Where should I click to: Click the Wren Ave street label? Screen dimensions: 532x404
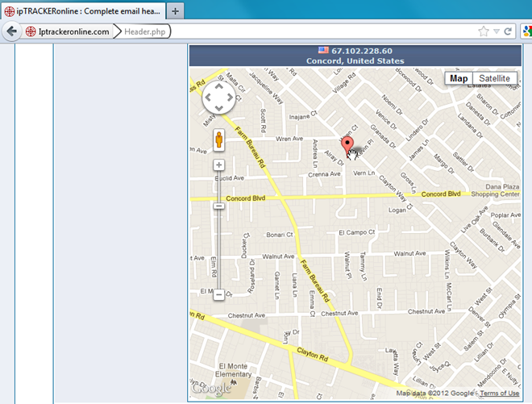point(289,139)
